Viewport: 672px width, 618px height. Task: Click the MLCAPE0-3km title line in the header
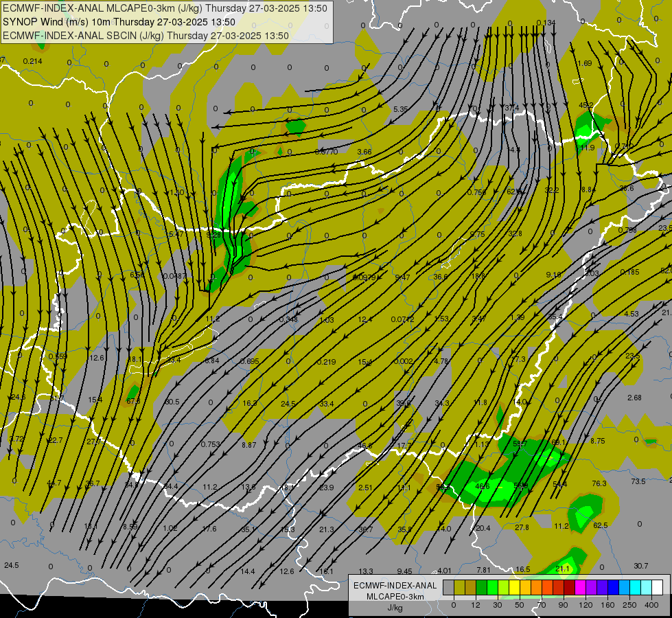pos(165,8)
